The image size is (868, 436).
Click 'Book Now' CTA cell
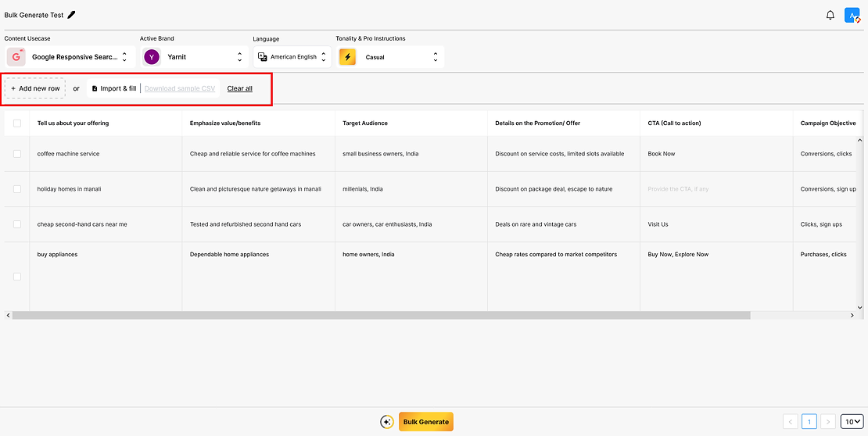pyautogui.click(x=716, y=154)
